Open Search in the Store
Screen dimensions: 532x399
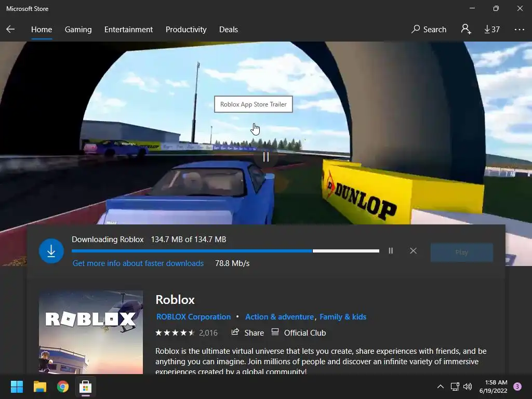pos(429,30)
